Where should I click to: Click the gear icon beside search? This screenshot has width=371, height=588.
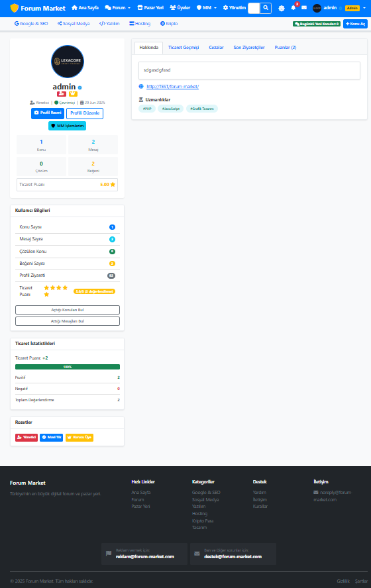tap(282, 8)
